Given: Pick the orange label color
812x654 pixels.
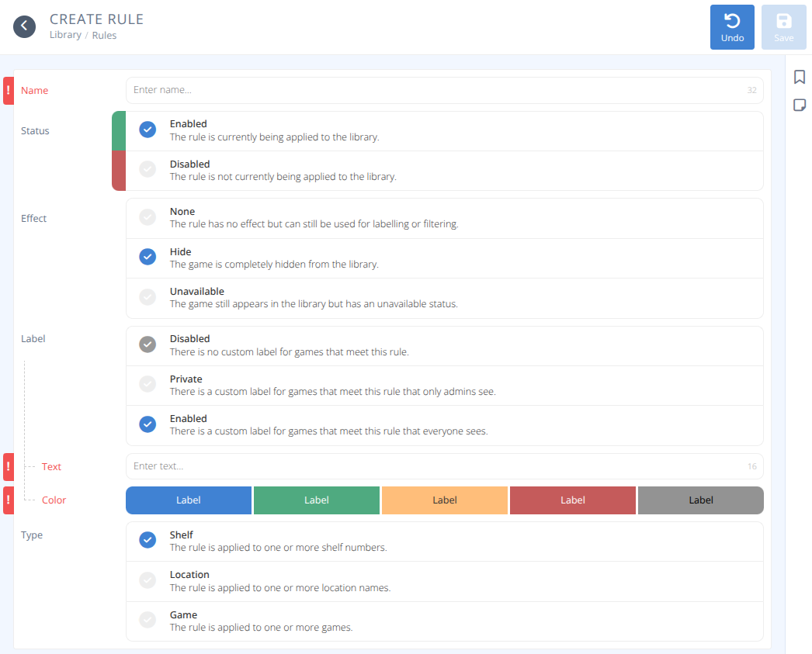Looking at the screenshot, I should pos(444,500).
